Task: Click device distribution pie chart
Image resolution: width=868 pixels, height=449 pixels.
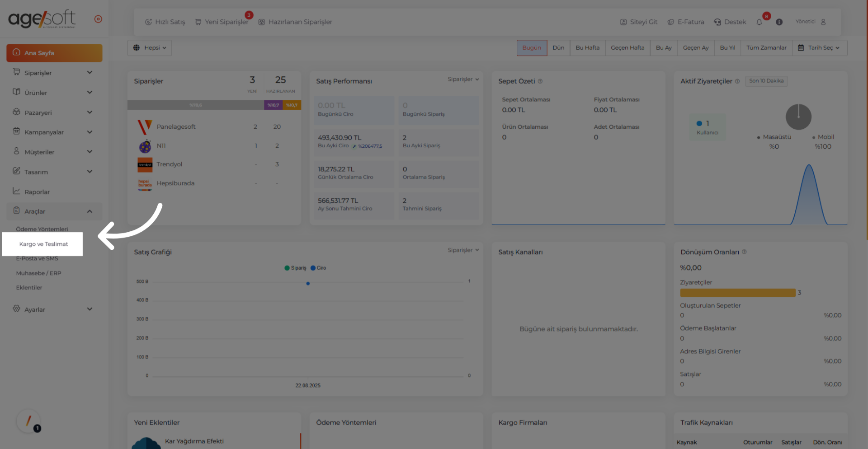Action: (798, 117)
